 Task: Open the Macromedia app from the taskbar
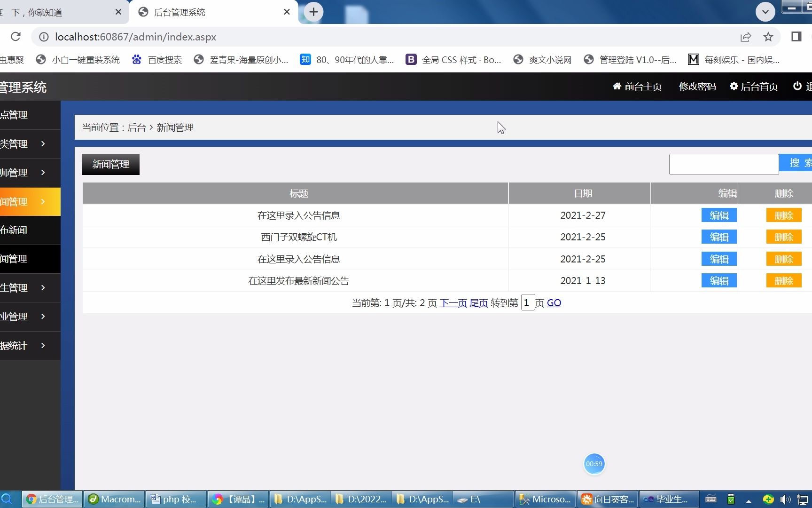114,499
